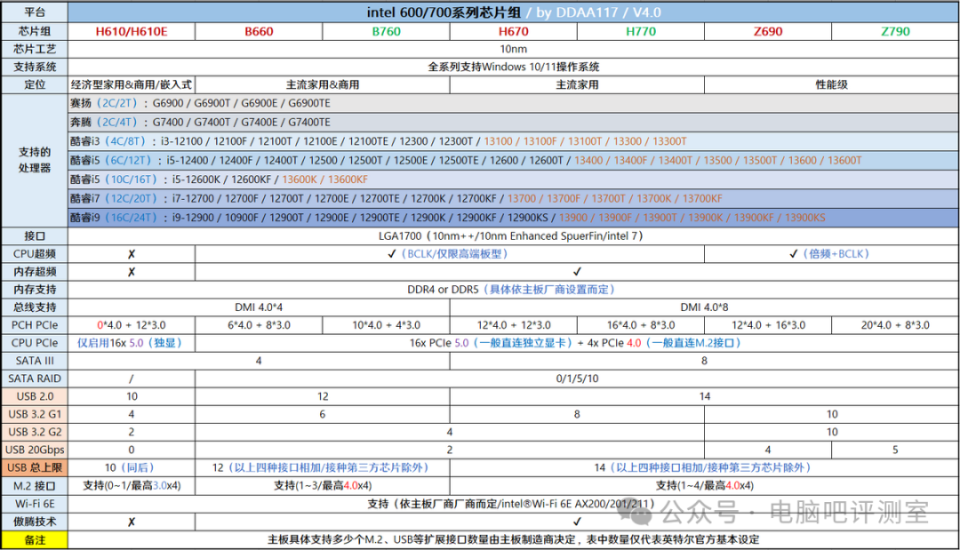960x550 pixels.
Task: Click the value 8 in SATA III row
Action: (x=704, y=361)
